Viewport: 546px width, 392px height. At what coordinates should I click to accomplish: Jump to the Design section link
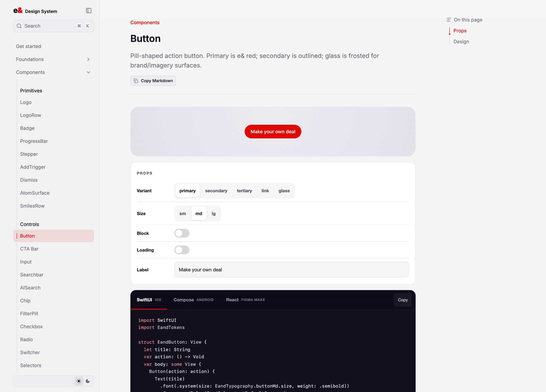[x=461, y=41]
